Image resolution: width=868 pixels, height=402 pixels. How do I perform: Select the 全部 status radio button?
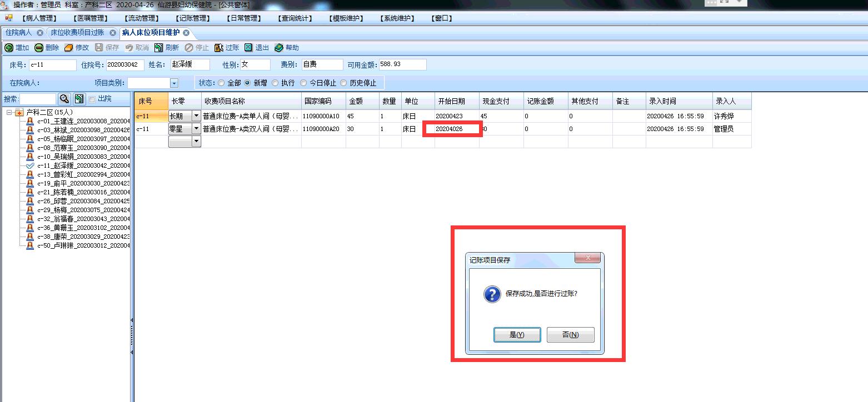click(222, 83)
